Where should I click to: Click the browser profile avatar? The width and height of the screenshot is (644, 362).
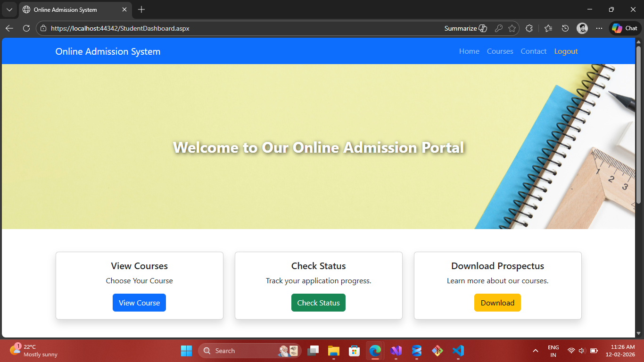(582, 28)
